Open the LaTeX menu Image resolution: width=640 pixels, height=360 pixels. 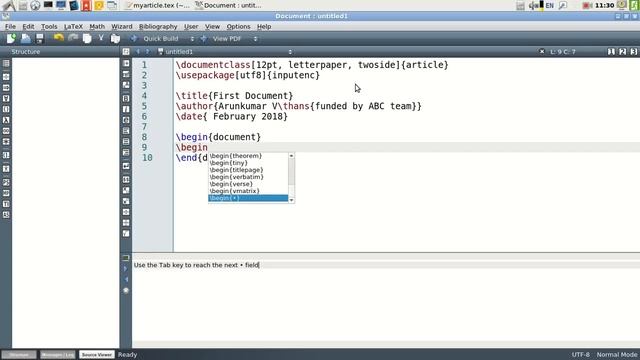click(x=73, y=27)
